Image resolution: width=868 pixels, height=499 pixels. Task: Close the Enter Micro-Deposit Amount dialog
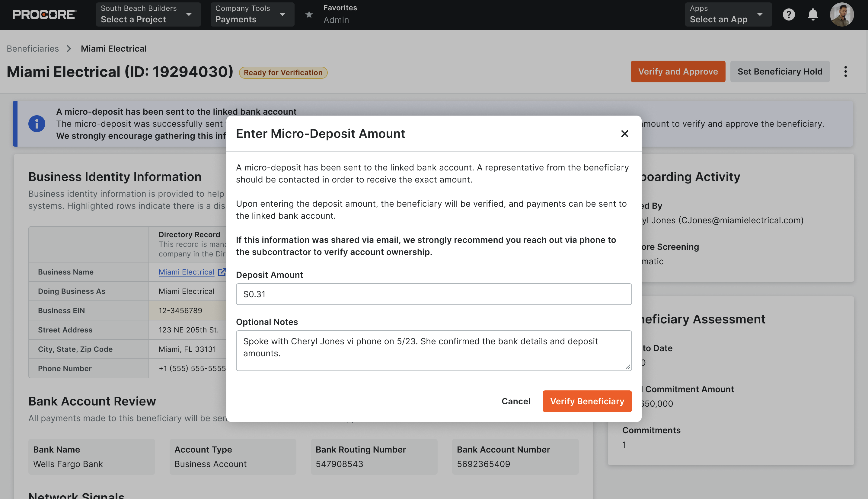624,134
